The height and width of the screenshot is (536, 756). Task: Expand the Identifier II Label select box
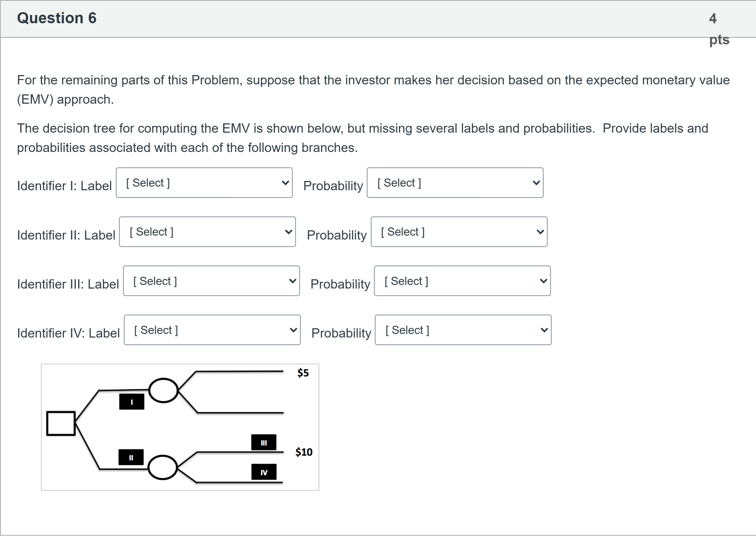[207, 232]
